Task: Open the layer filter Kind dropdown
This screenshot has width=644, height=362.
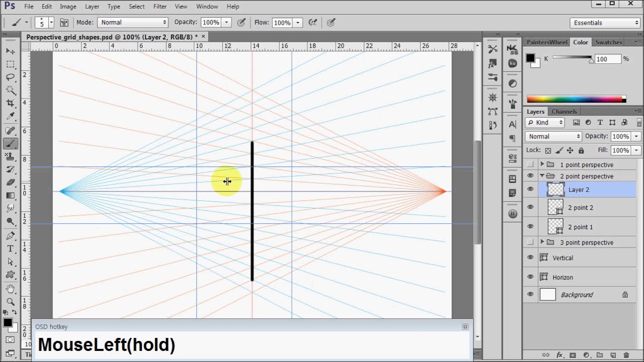Action: [545, 122]
